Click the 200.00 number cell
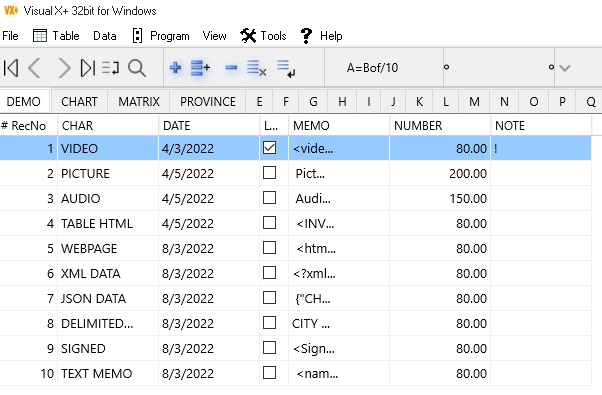Image resolution: width=602 pixels, height=395 pixels. point(440,173)
